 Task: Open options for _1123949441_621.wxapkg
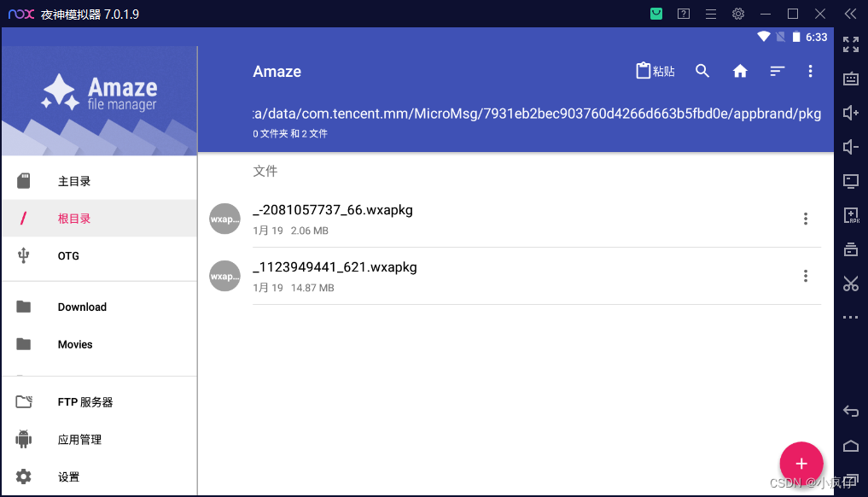point(806,276)
